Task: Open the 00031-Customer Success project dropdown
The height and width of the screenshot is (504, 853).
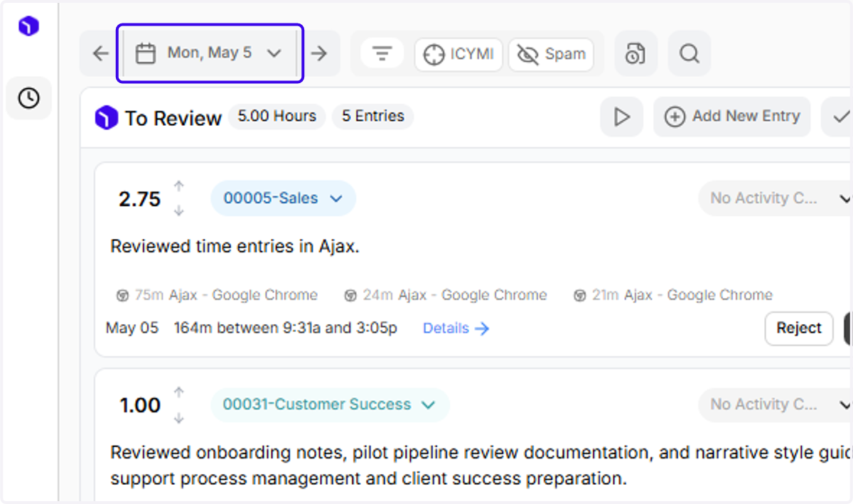Action: (330, 404)
